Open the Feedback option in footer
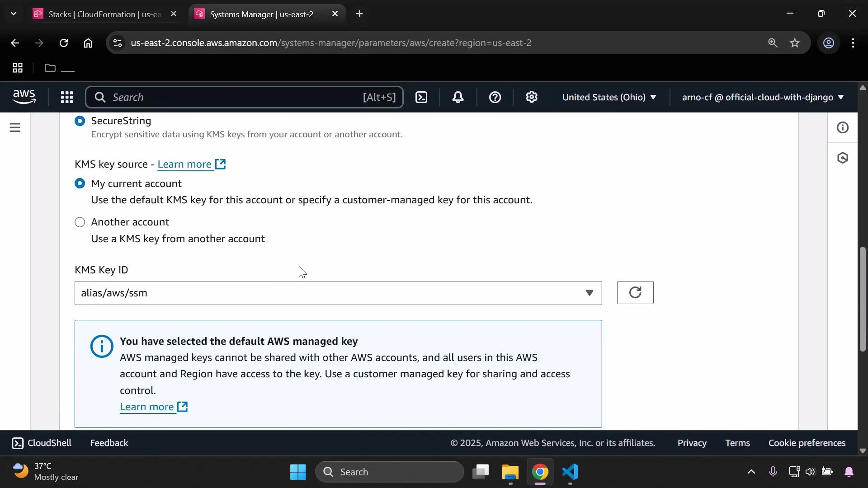Screen dimensions: 868x488 tap(109, 443)
